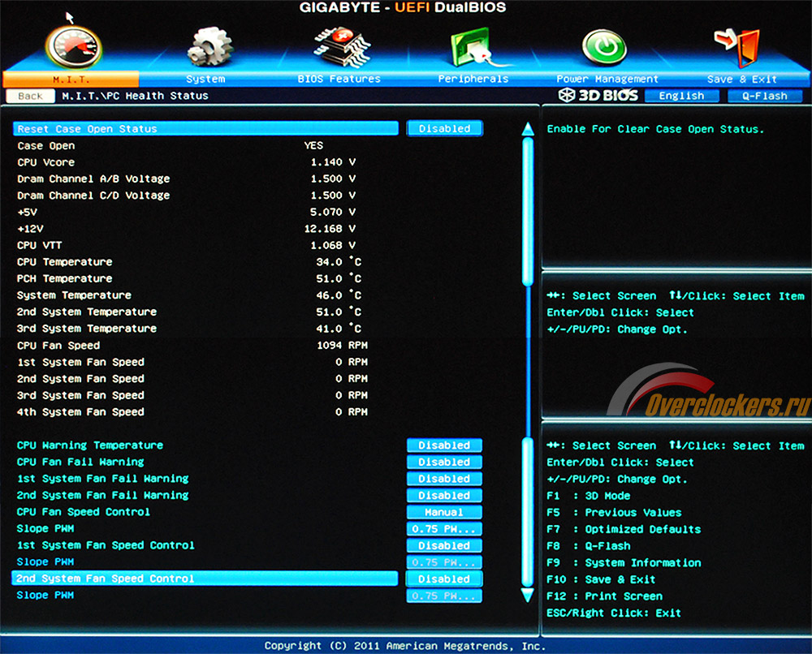Click the 4th System Fan Speed row
This screenshot has height=654, width=812.
tap(192, 412)
